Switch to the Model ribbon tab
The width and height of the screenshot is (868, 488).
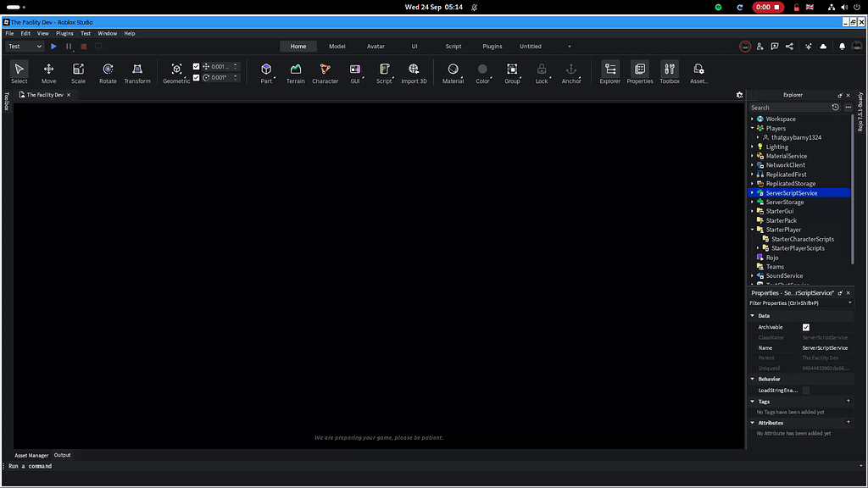337,47
